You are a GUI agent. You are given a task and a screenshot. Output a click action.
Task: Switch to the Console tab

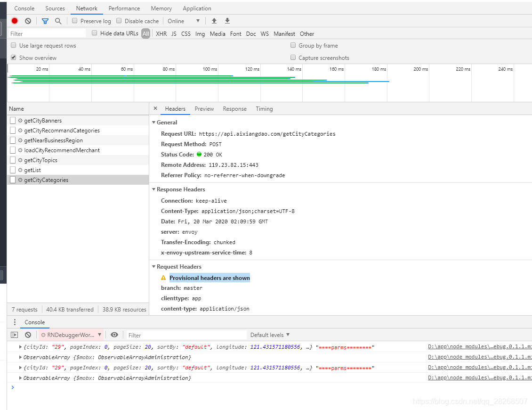pyautogui.click(x=24, y=8)
